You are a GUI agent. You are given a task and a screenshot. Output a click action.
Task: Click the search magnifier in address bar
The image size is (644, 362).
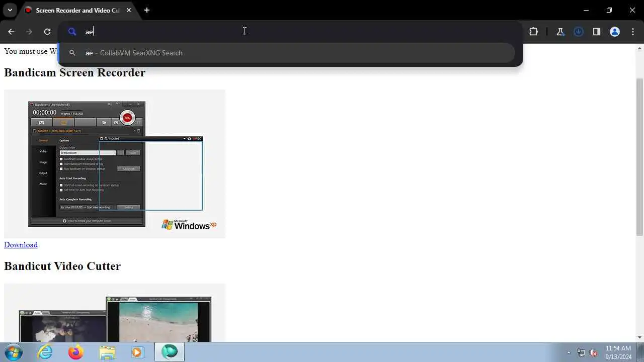72,32
